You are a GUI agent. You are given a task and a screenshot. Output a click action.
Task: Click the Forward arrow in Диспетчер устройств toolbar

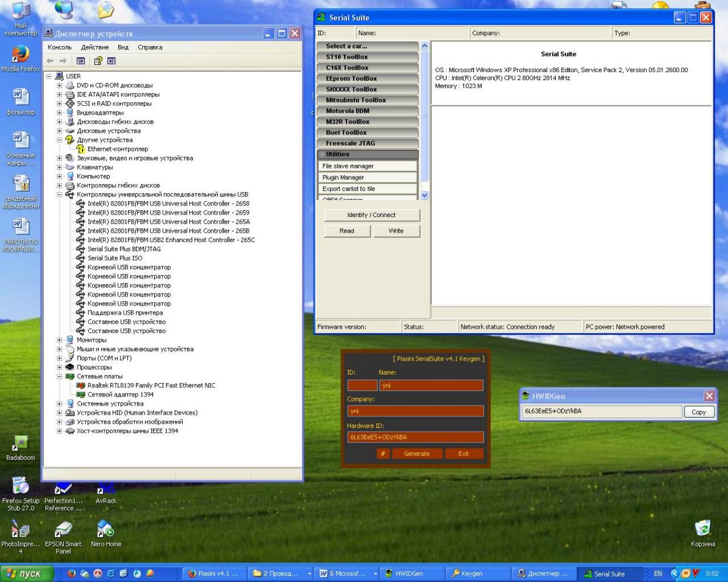[62, 61]
